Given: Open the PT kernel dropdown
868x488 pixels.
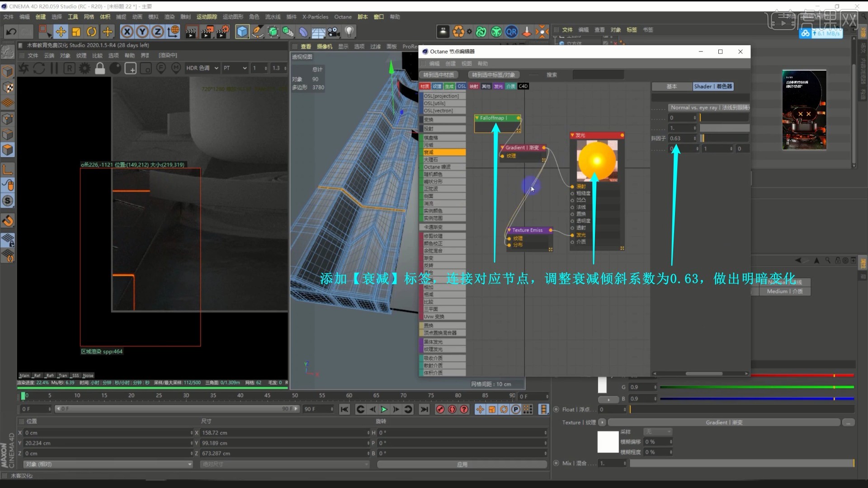Looking at the screenshot, I should pos(235,68).
